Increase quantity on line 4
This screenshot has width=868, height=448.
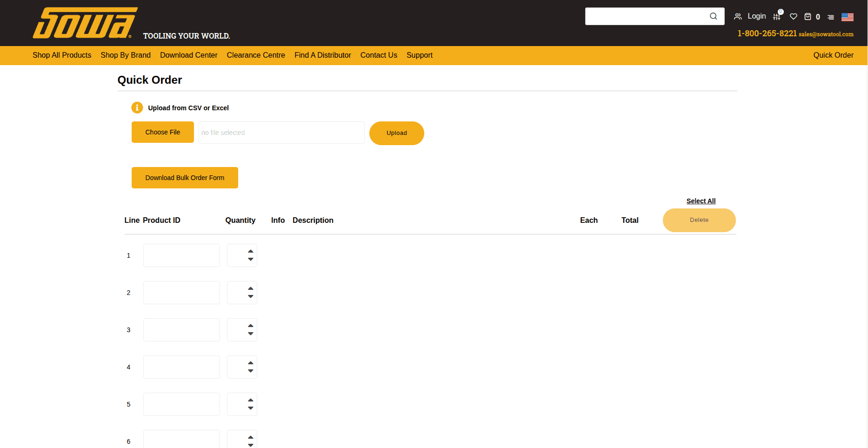(x=251, y=363)
